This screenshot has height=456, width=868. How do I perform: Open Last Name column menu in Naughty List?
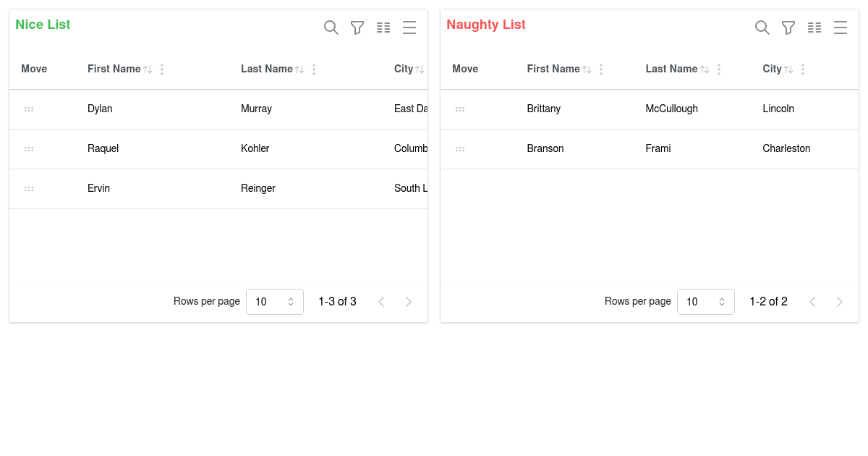point(719,69)
